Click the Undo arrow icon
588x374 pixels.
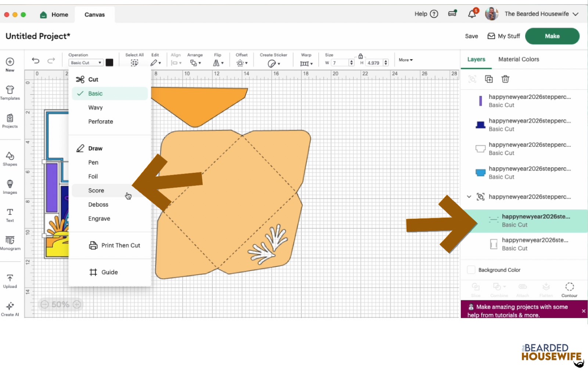point(36,61)
